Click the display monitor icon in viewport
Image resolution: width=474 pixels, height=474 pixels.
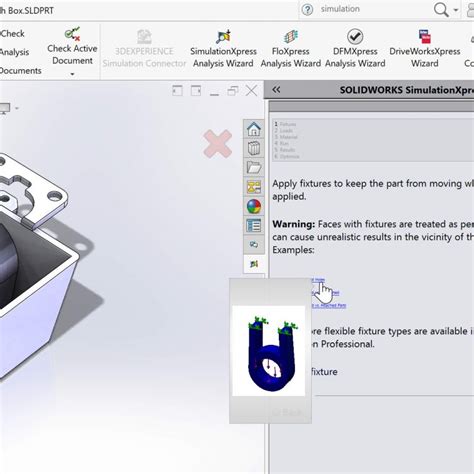pyautogui.click(x=5, y=108)
